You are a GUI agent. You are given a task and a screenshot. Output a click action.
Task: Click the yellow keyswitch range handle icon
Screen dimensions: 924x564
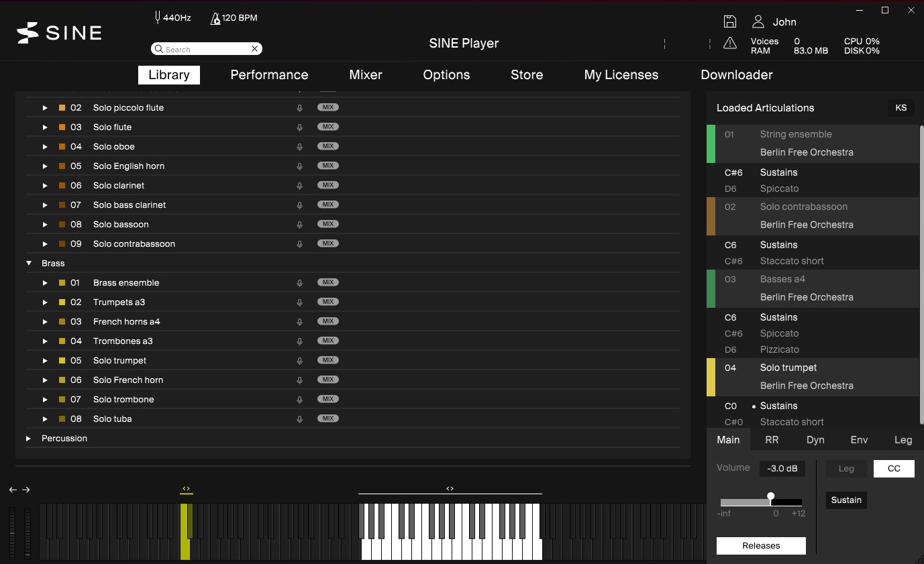coord(187,488)
